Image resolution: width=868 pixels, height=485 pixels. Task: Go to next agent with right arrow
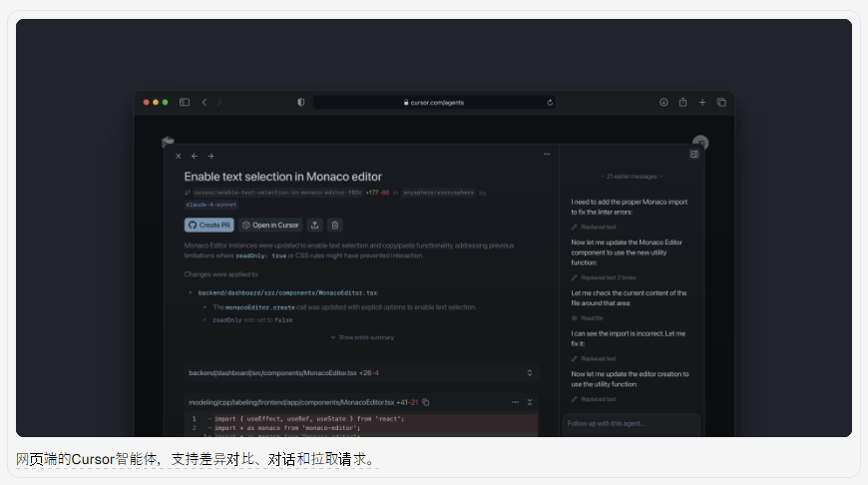211,156
